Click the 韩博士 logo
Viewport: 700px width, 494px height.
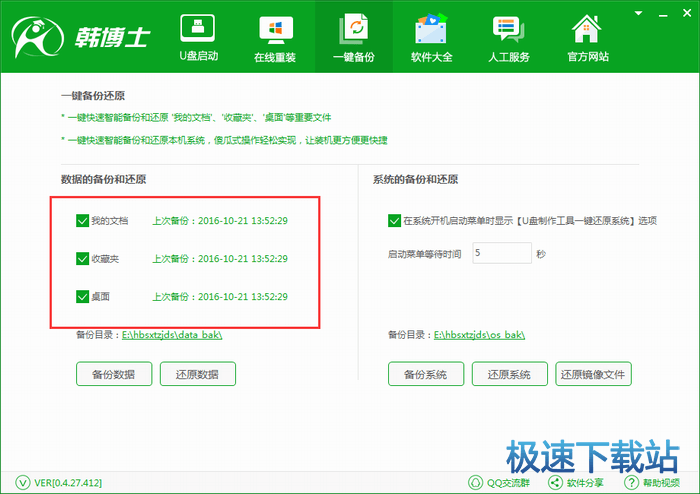(x=81, y=37)
